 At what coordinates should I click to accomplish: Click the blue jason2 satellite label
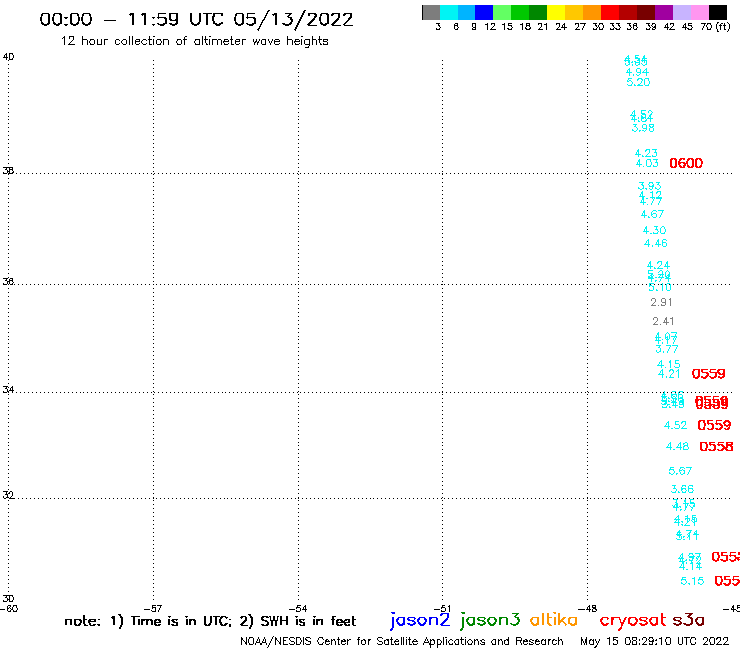coord(420,620)
